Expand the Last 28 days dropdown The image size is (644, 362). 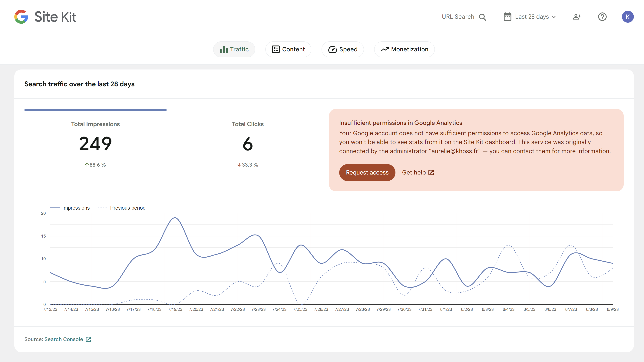pyautogui.click(x=531, y=17)
